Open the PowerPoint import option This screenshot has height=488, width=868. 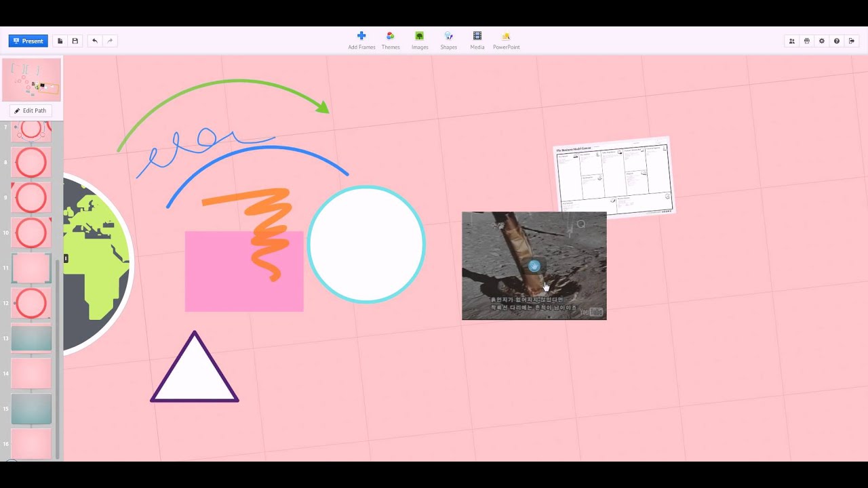[x=506, y=41]
